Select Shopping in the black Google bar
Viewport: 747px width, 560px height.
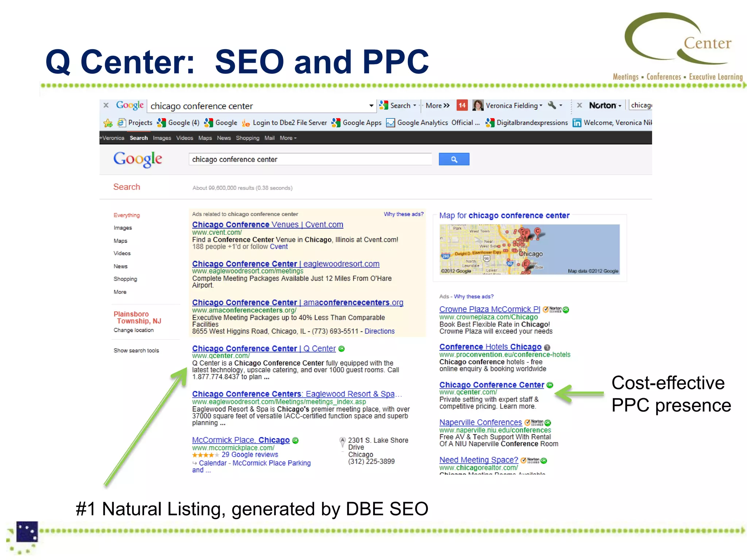(x=248, y=138)
